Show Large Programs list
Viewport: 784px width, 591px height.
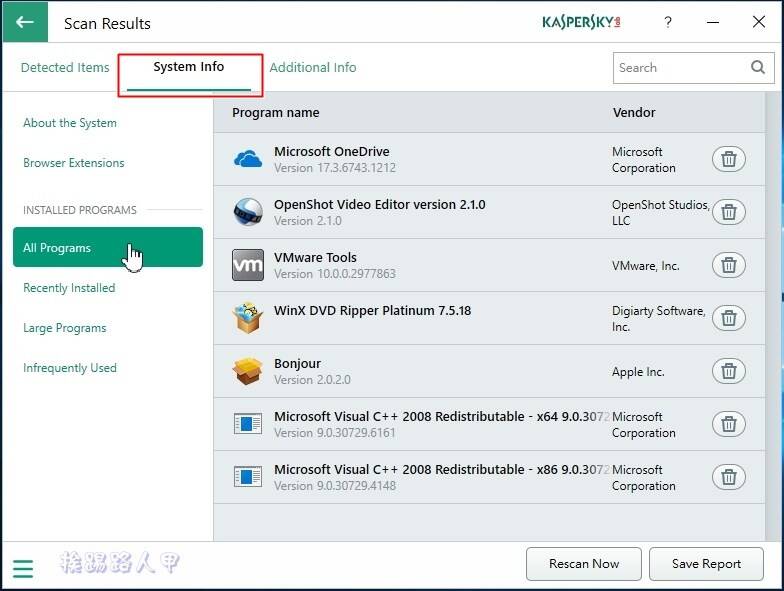tap(64, 328)
